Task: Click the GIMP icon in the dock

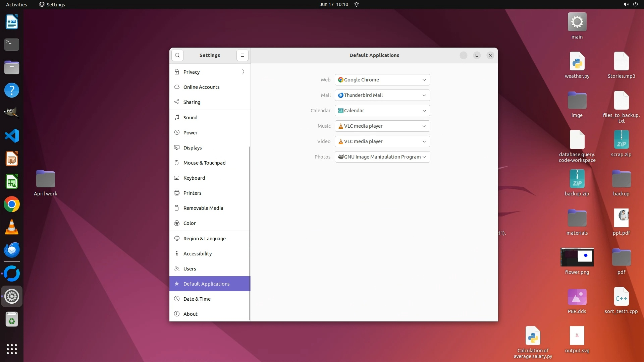Action: point(12,113)
